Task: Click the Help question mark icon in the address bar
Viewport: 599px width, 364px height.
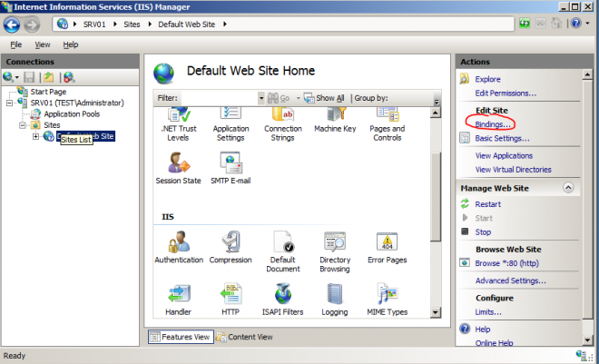Action: pyautogui.click(x=576, y=24)
